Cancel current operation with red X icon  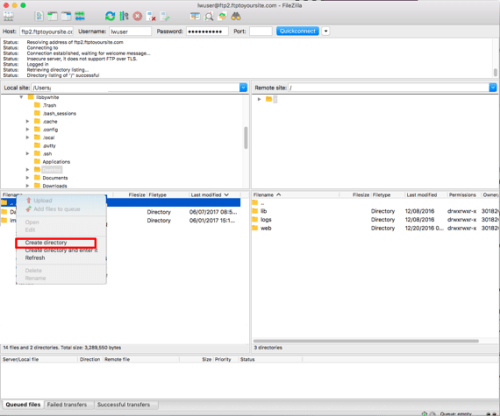[x=137, y=16]
